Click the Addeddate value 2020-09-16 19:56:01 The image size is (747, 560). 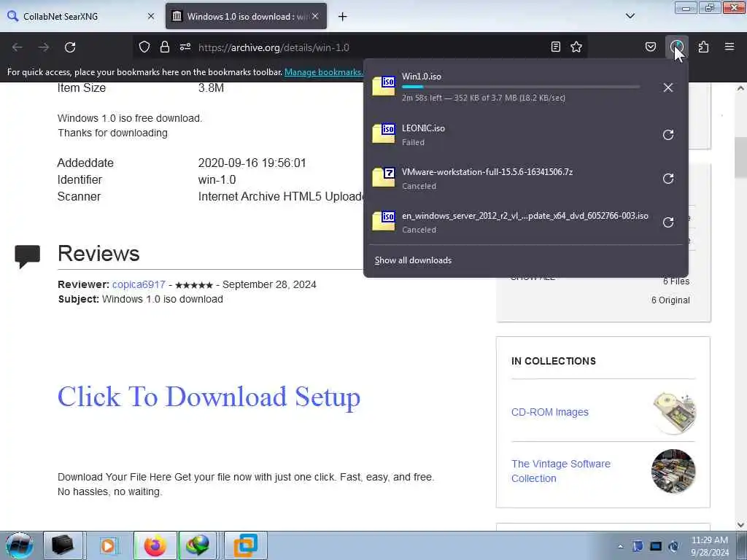(252, 163)
